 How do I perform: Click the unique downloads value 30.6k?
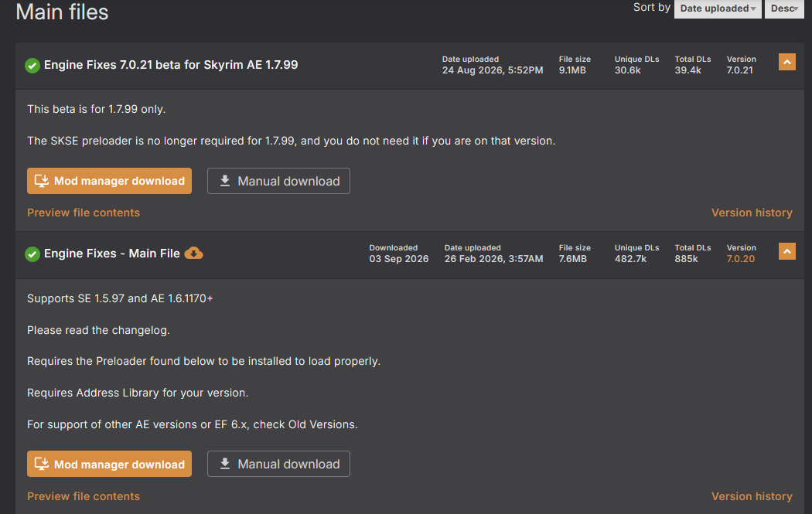(628, 70)
